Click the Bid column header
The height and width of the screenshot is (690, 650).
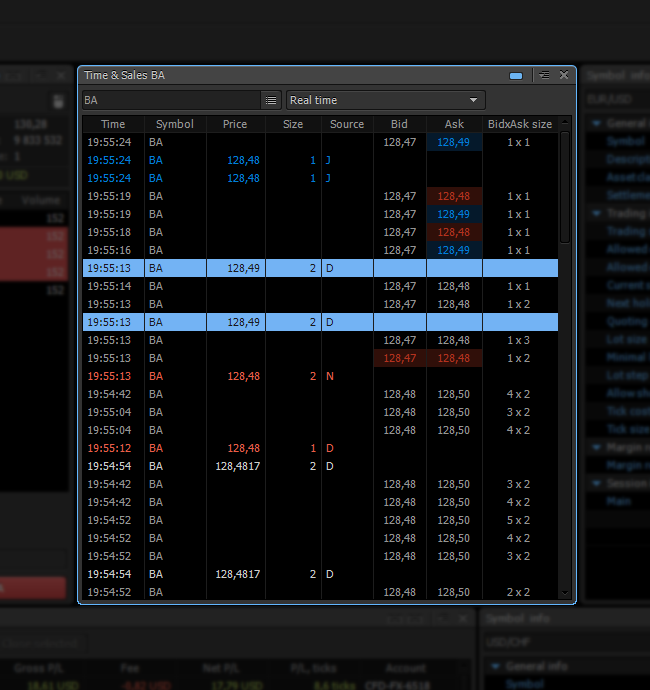[399, 124]
